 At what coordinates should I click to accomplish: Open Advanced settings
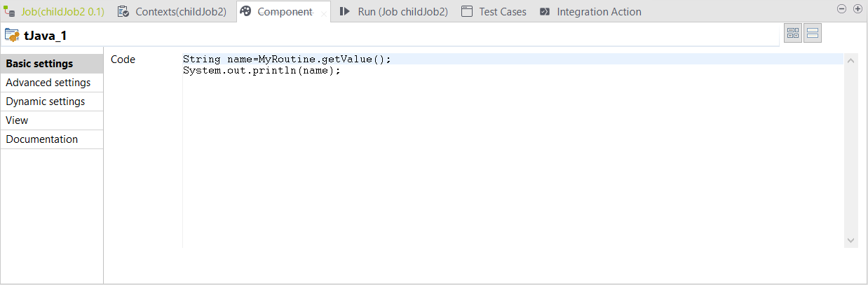(x=48, y=83)
